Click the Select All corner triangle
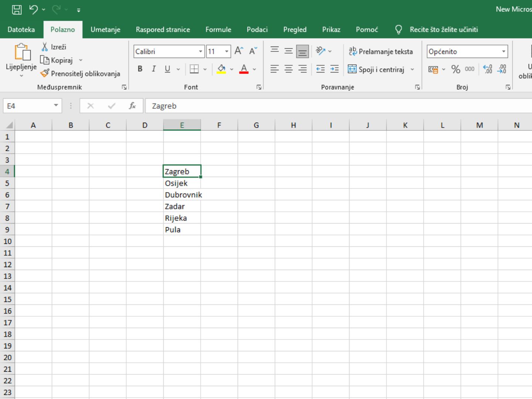This screenshot has height=399, width=532. coord(9,125)
